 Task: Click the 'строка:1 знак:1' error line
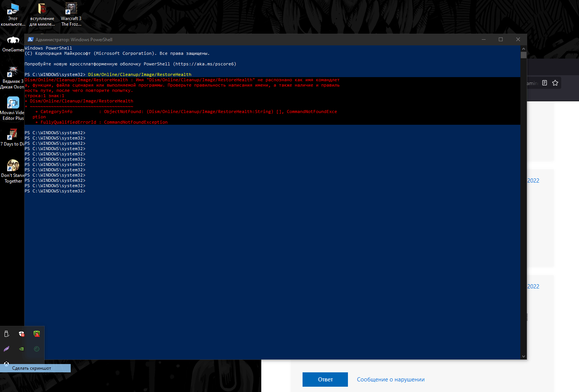(45, 96)
